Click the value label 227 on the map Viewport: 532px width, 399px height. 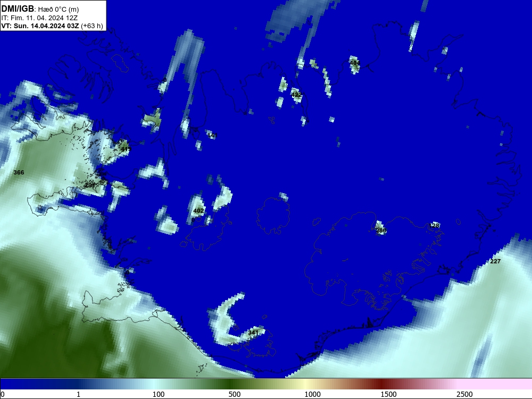tap(495, 261)
